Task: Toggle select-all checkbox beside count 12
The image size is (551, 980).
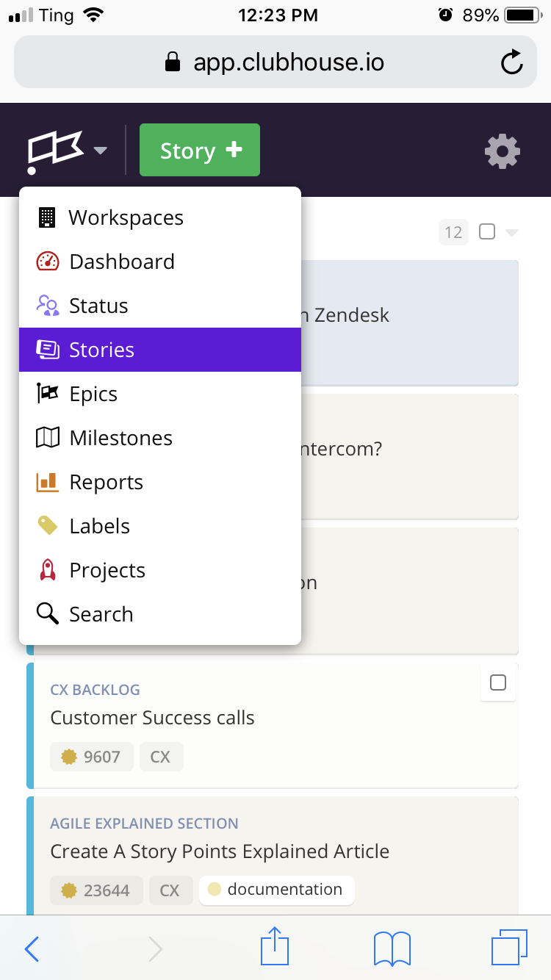Action: tap(486, 232)
